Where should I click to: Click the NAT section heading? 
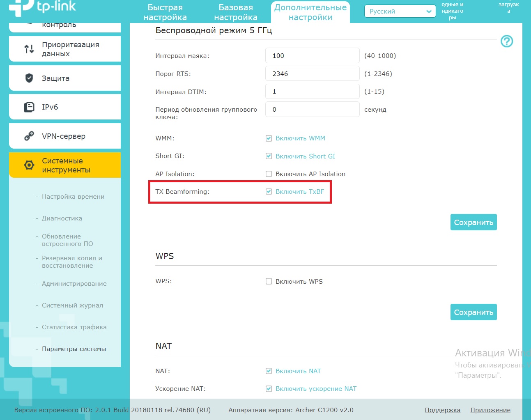[x=163, y=346]
